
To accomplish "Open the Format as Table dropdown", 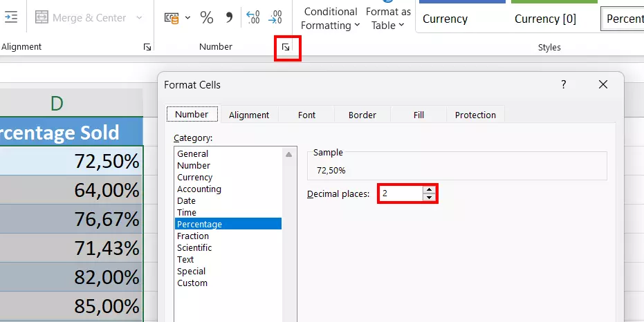I will coord(388,19).
